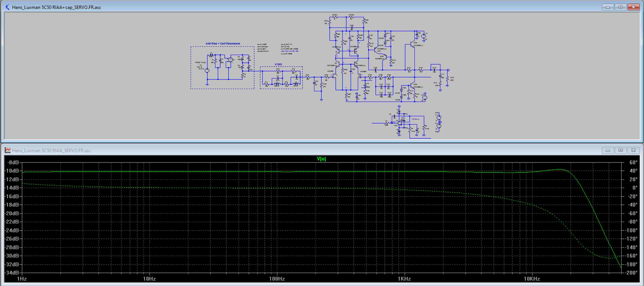Click the 1KHz frequency axis label

point(404,279)
